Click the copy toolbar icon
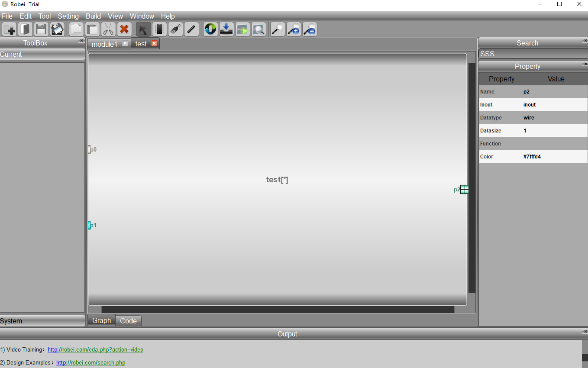Screen dimensions: 588x368 pyautogui.click(x=77, y=29)
